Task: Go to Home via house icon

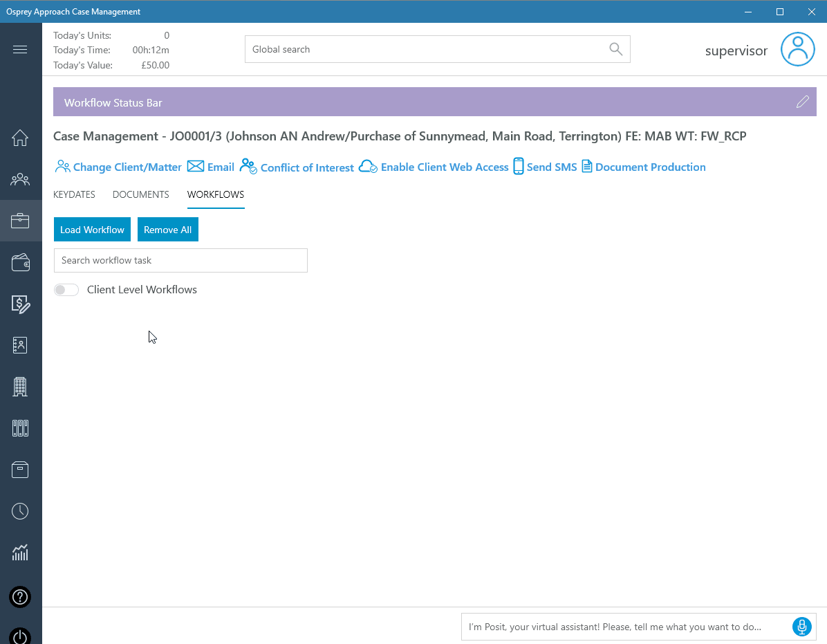Action: [20, 138]
